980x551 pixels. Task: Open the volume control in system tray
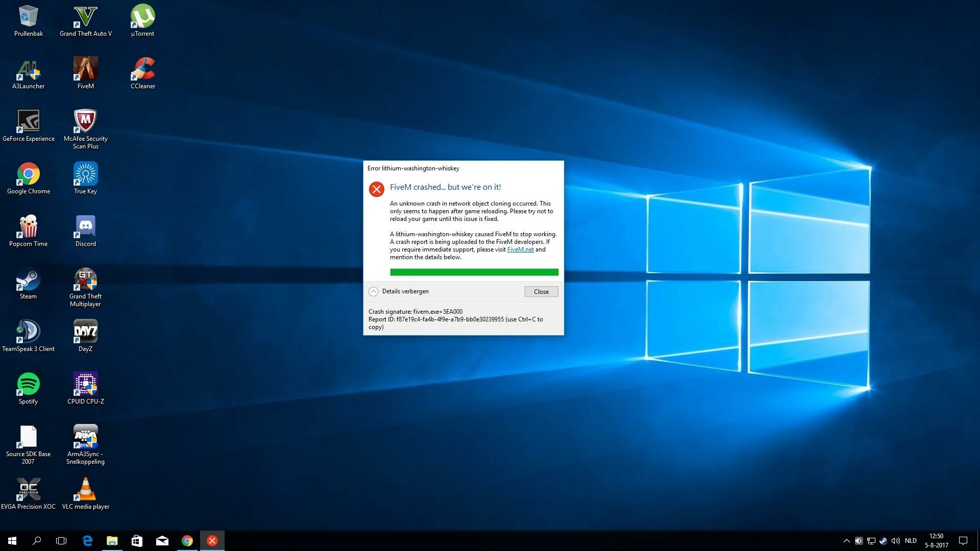[x=896, y=541]
